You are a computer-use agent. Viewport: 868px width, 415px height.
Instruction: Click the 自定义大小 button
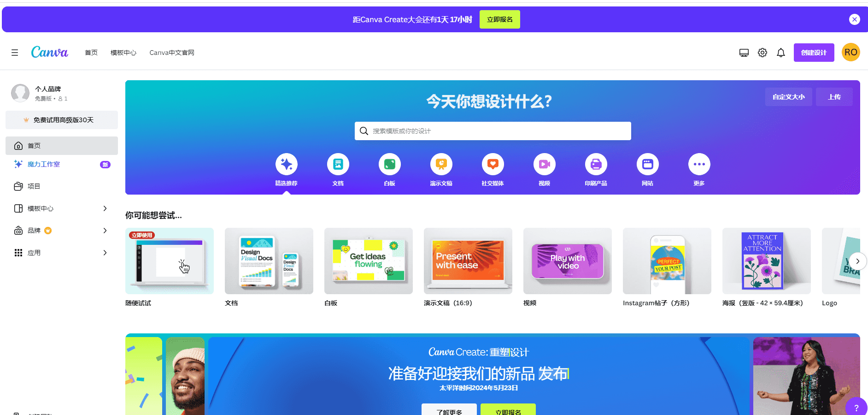789,97
